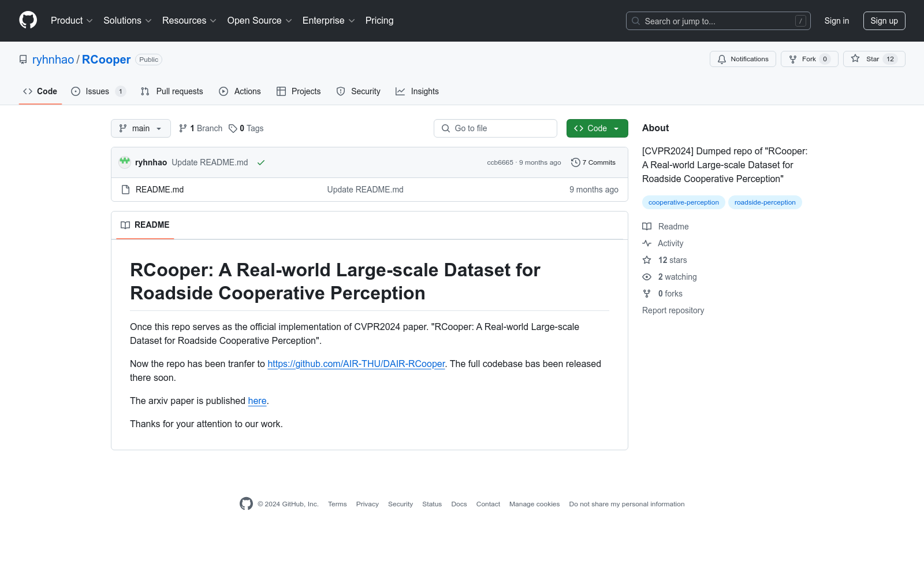Fork the repository

coord(810,59)
